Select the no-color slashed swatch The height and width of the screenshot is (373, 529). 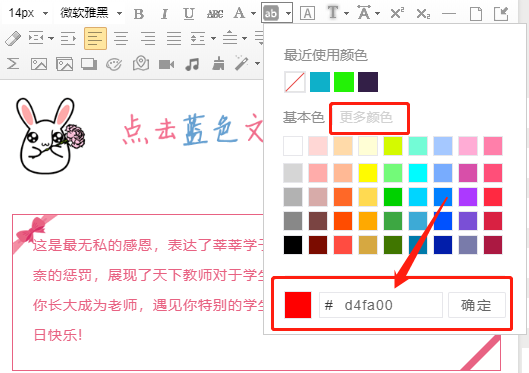(295, 82)
